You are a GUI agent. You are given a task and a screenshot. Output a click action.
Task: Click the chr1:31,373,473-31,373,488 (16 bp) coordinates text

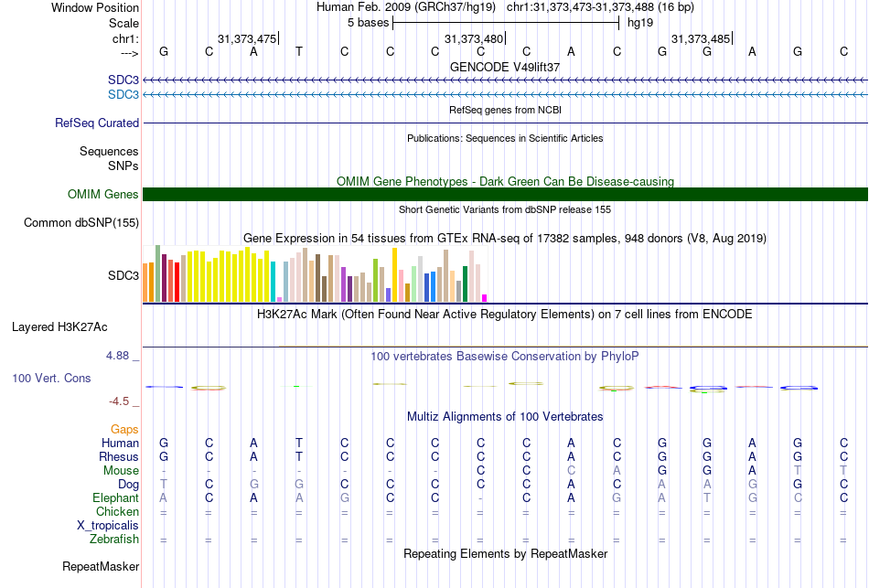click(600, 7)
